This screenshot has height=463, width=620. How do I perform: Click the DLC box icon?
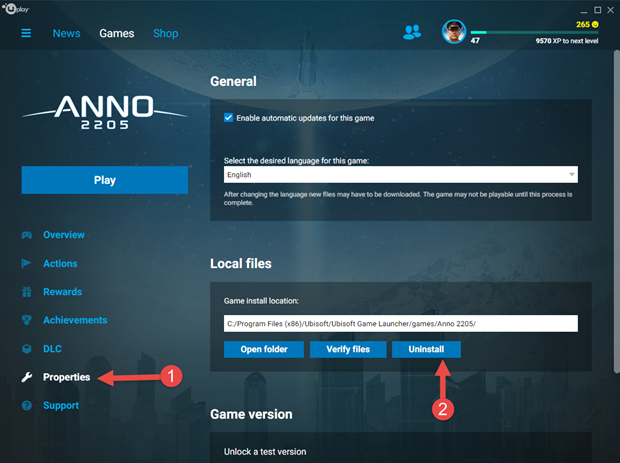(x=26, y=349)
